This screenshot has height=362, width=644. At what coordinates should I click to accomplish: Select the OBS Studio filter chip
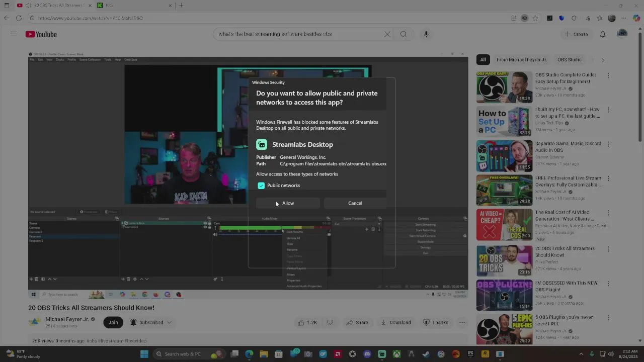570,59
